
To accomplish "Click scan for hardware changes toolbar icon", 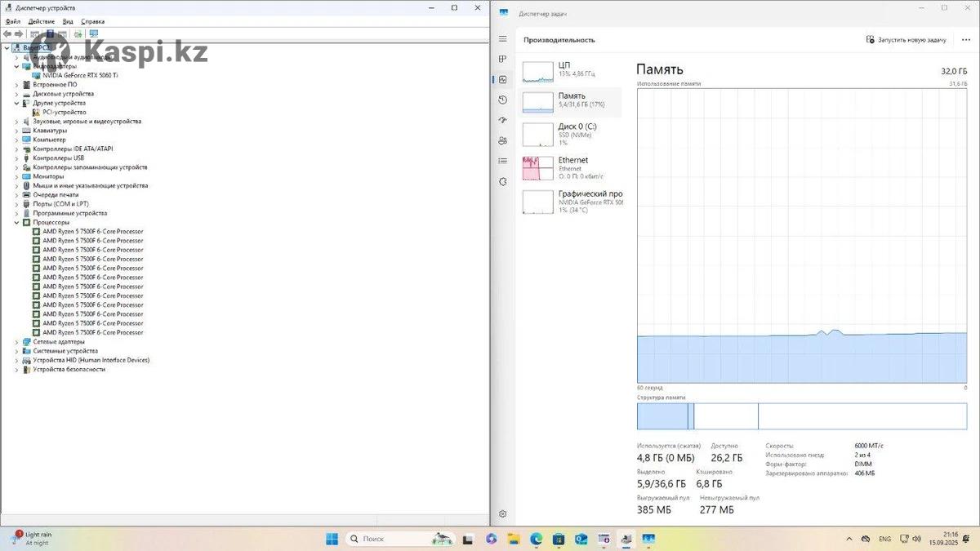I will pyautogui.click(x=93, y=34).
